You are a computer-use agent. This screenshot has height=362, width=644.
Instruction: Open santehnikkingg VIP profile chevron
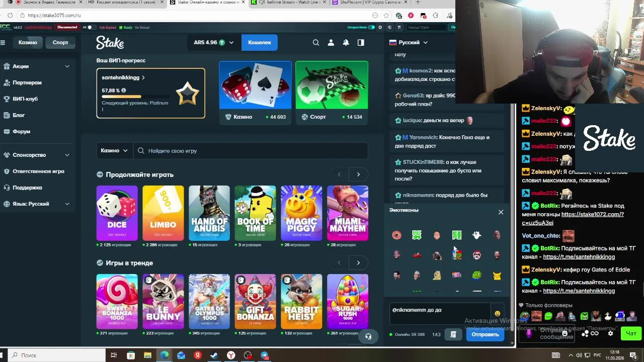click(143, 78)
